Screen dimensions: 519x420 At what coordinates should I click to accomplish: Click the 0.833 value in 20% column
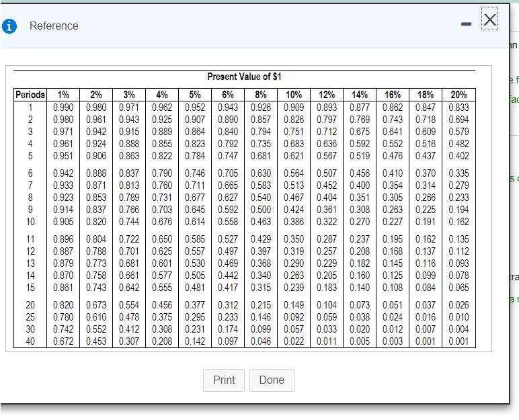(x=458, y=108)
